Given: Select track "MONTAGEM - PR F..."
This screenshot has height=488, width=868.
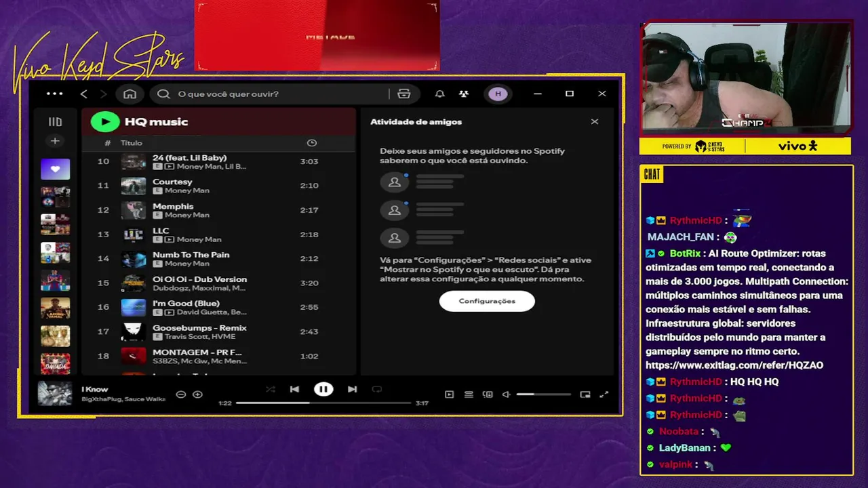Looking at the screenshot, I should click(x=218, y=356).
